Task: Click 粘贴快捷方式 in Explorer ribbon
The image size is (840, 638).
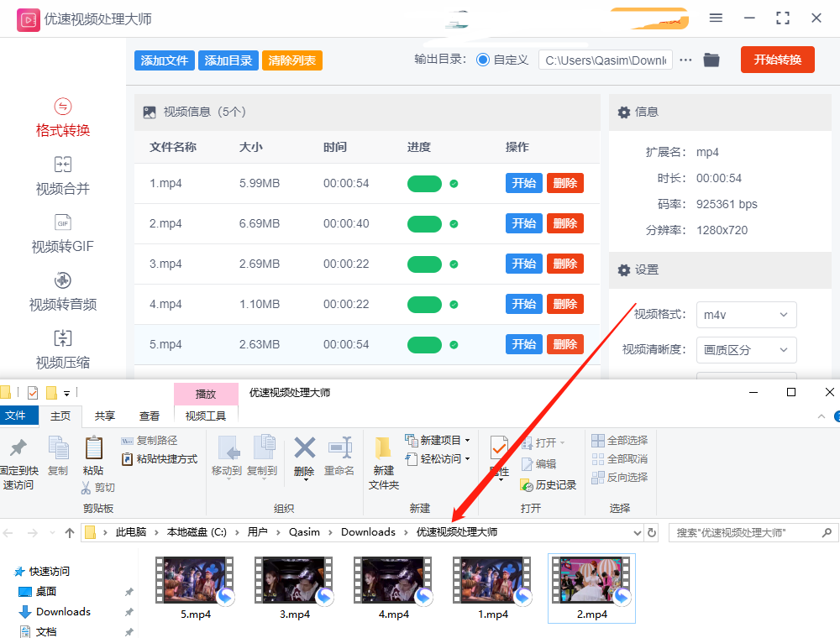Action: coord(160,459)
